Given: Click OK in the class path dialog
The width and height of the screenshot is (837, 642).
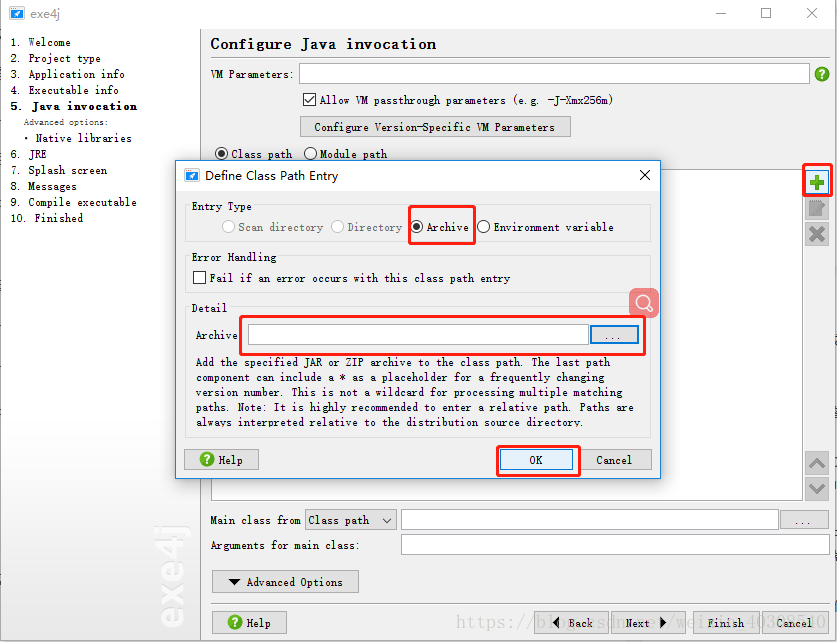Looking at the screenshot, I should click(536, 460).
